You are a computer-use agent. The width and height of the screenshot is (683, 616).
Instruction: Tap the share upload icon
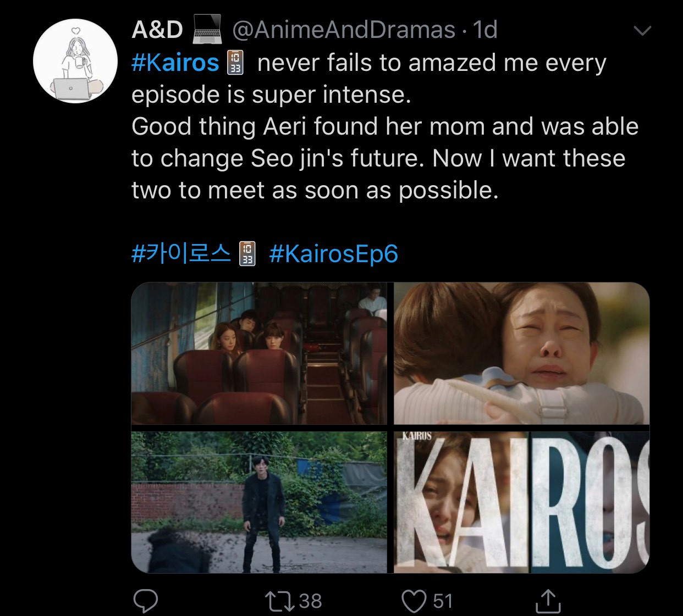click(548, 601)
